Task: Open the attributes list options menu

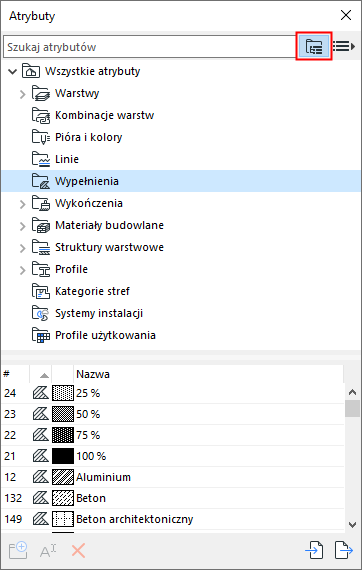Action: (x=344, y=46)
